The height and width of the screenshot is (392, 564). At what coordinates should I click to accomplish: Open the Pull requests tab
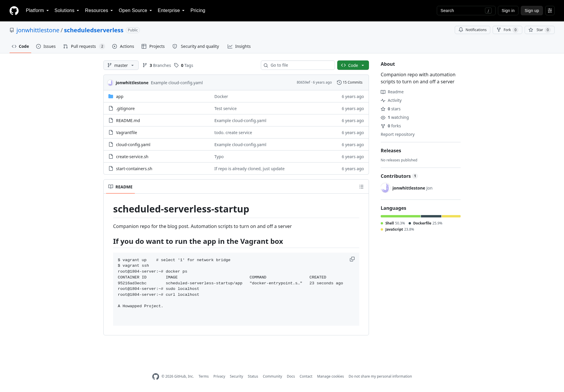(84, 46)
